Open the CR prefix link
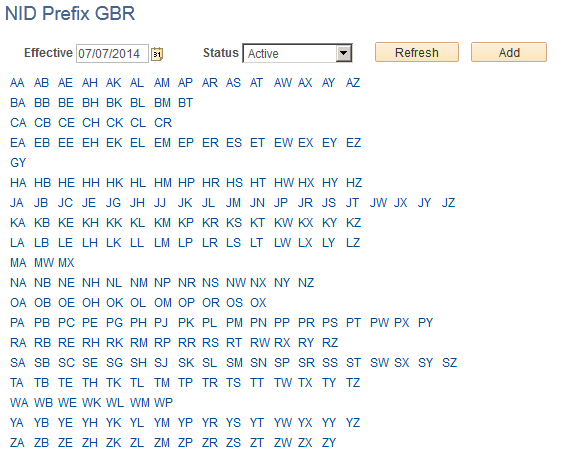The height and width of the screenshot is (466, 562). [x=163, y=123]
